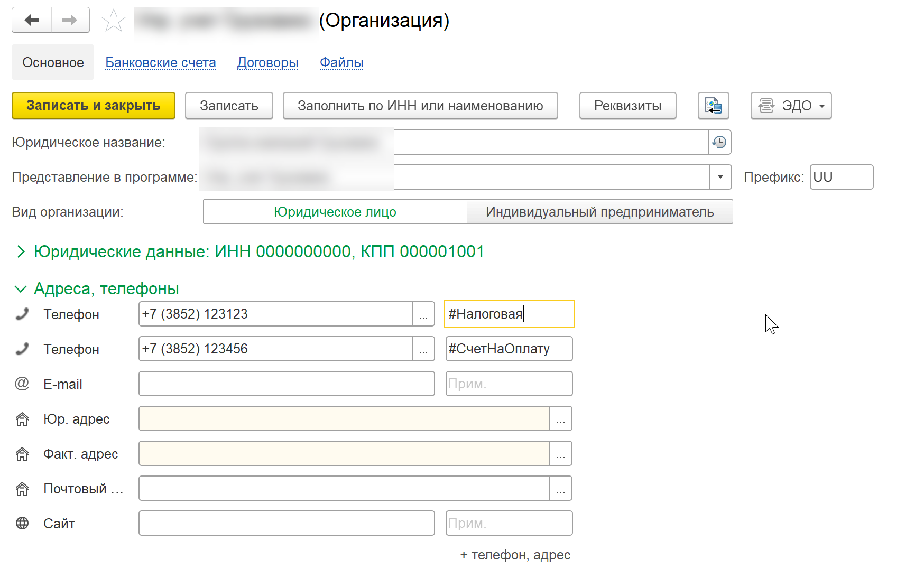The height and width of the screenshot is (569, 924).
Task: Open ellipsis picker for Почтовый address
Action: [x=560, y=489]
